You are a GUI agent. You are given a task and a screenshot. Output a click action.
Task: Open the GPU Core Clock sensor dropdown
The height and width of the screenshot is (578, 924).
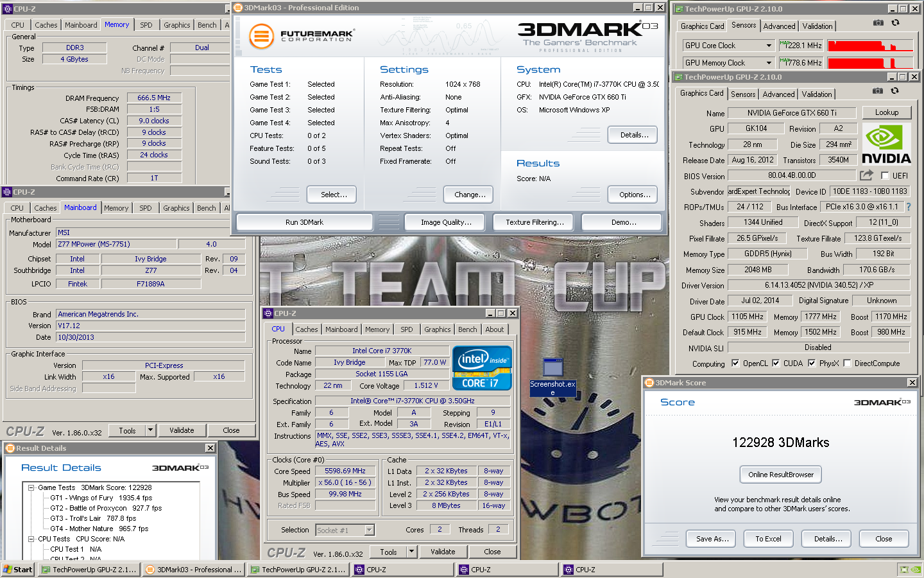769,46
